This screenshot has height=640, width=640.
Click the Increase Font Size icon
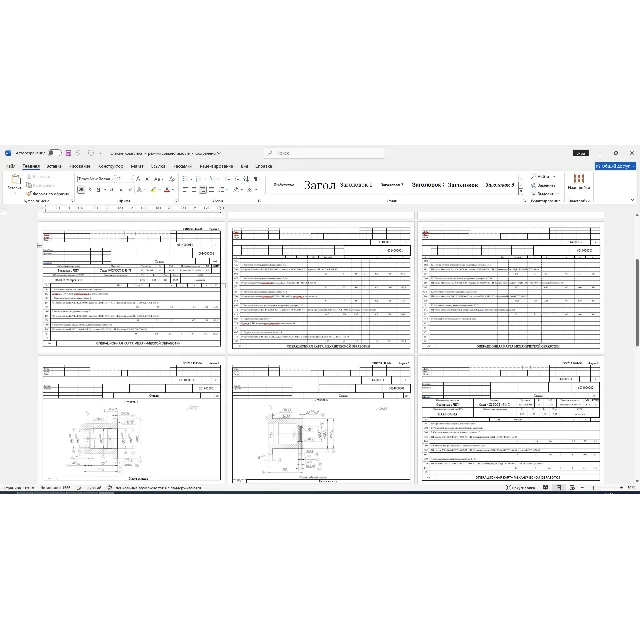pyautogui.click(x=138, y=179)
